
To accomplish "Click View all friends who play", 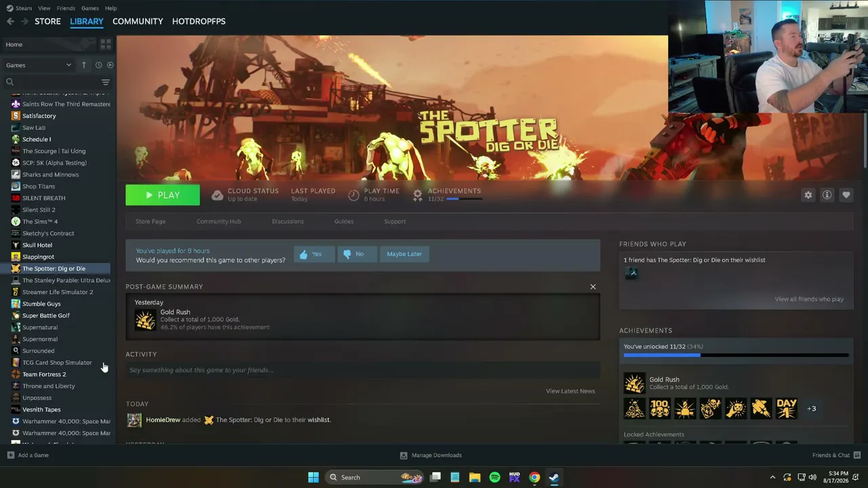I will point(809,299).
